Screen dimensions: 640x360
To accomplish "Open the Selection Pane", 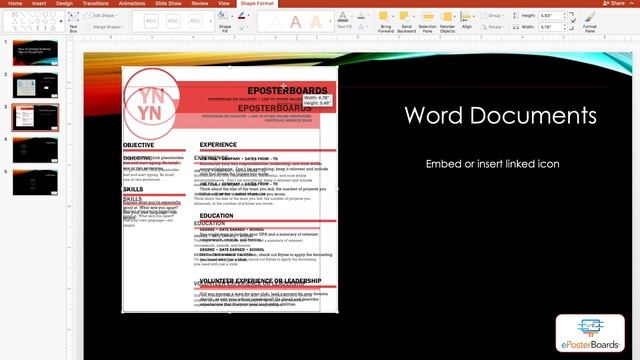I will pos(427,22).
